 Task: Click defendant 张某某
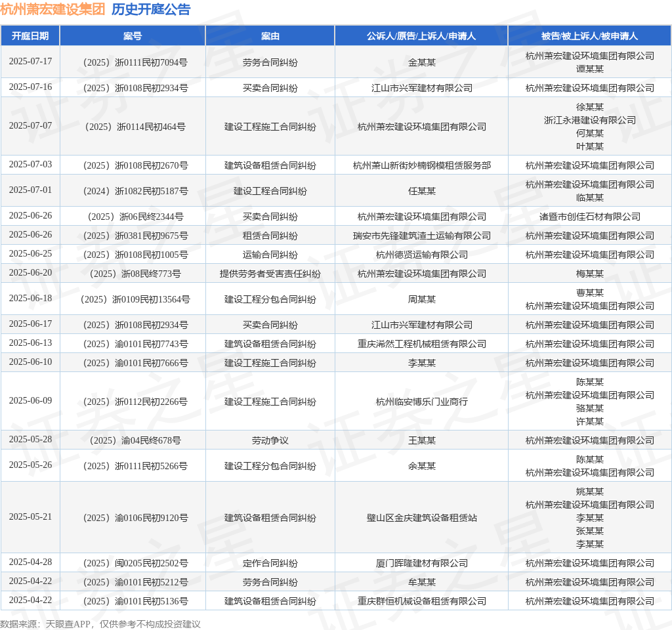coord(590,531)
